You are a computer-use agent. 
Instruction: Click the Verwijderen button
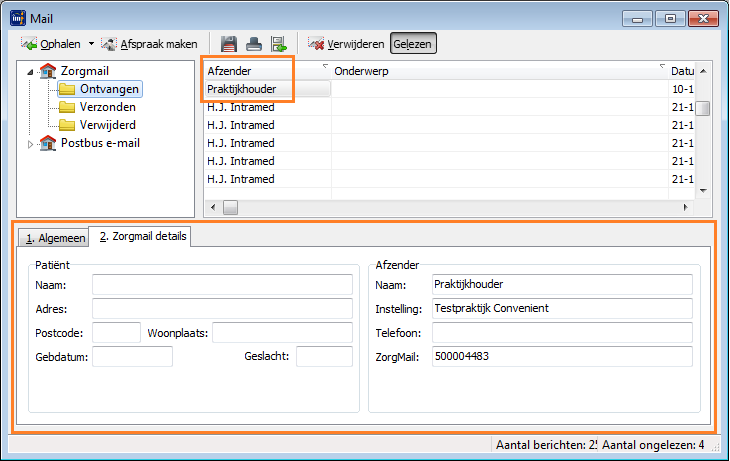(346, 44)
